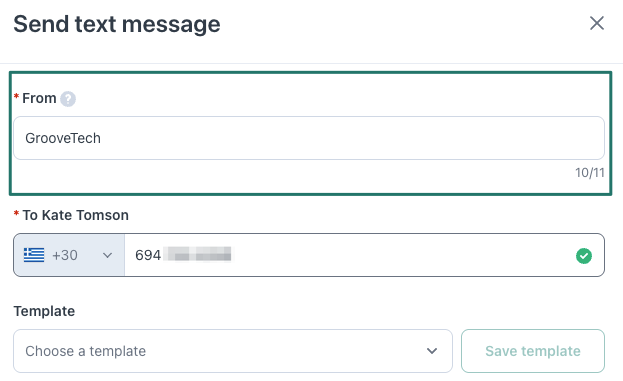Expand the country code chevron arrow
This screenshot has height=381, width=623.
[107, 255]
